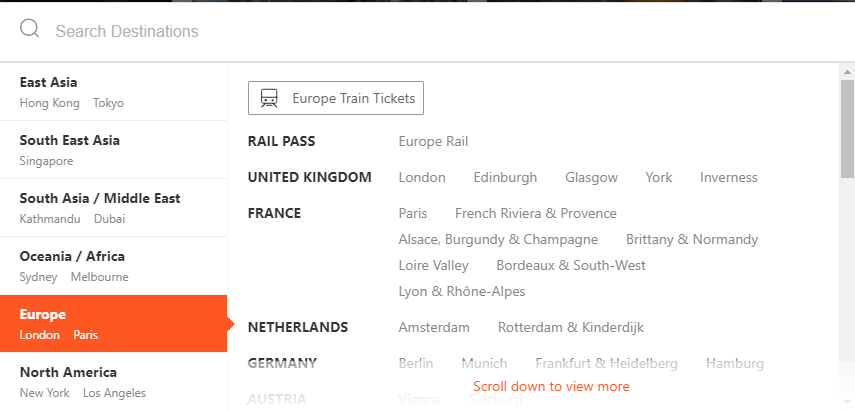This screenshot has height=410, width=855.
Task: Click Rotterdam & Kinderdijk link
Action: 570,327
